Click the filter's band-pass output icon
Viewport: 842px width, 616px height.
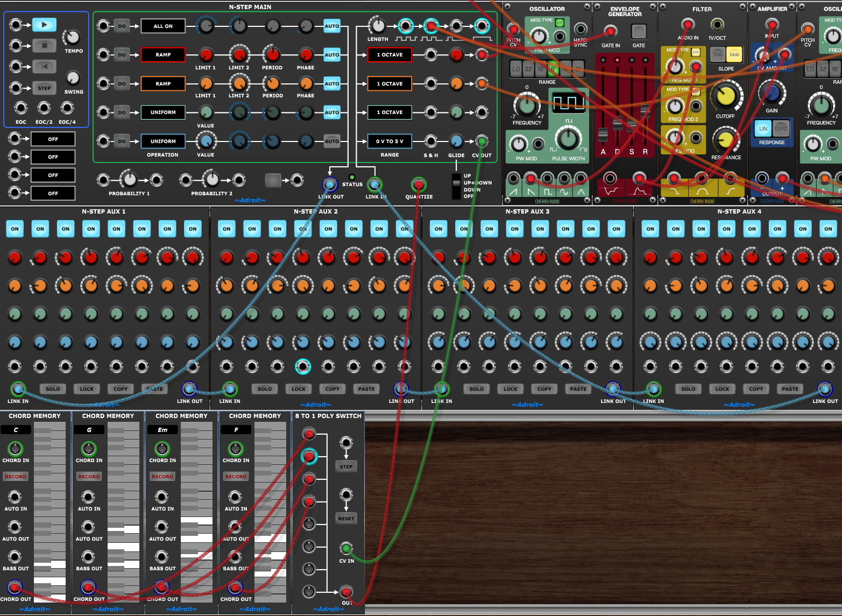[702, 192]
